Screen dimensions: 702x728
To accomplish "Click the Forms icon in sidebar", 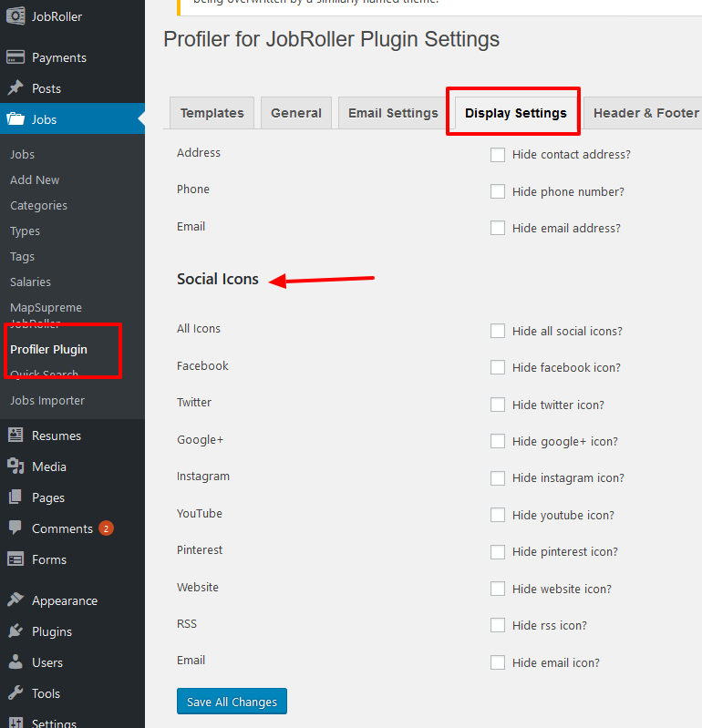I will (15, 559).
